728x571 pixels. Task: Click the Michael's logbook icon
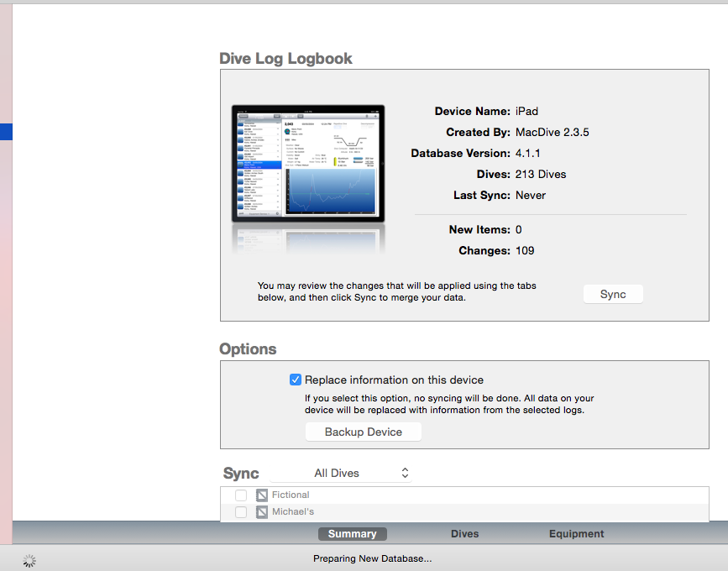[261, 512]
